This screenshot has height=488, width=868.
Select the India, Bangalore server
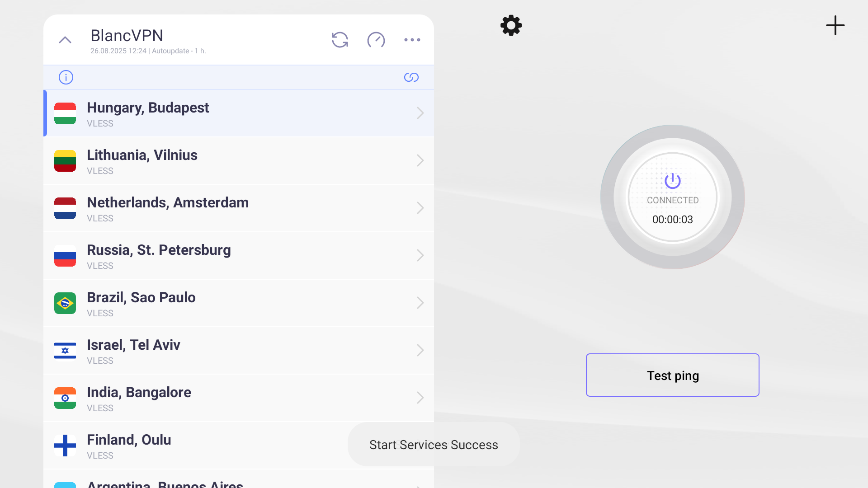tap(139, 398)
